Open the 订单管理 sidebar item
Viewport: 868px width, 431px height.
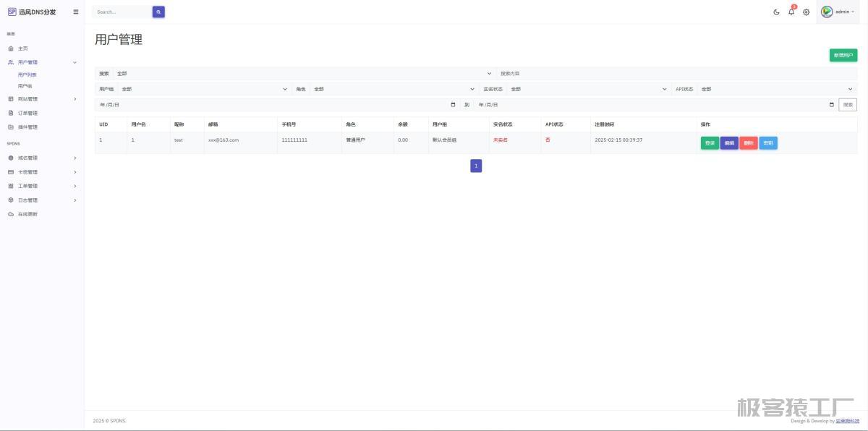point(27,113)
